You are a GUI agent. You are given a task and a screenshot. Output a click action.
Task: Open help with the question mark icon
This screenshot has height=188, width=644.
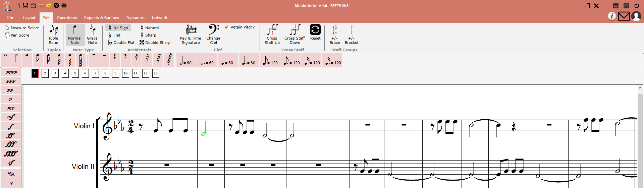pos(56,5)
